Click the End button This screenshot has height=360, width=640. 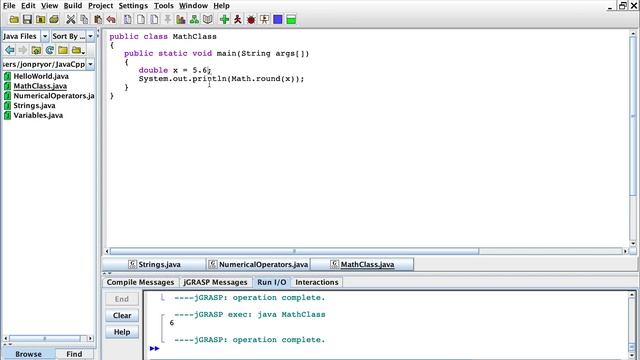[122, 299]
